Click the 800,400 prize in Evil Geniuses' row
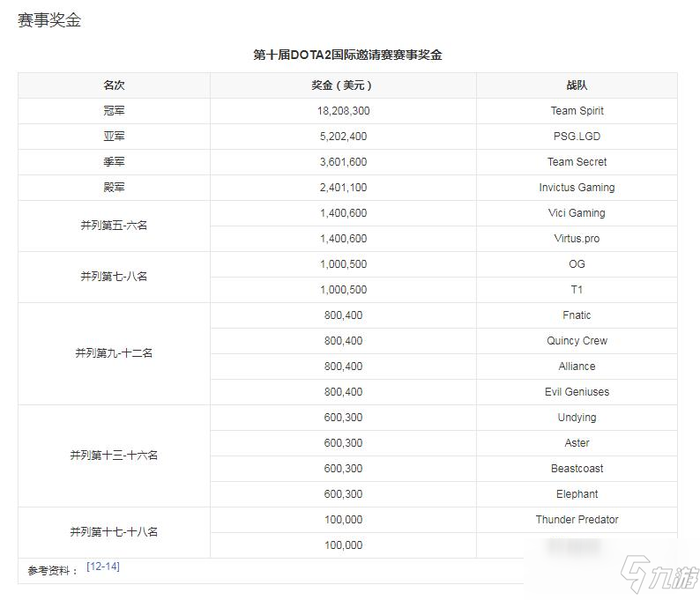 tap(343, 392)
